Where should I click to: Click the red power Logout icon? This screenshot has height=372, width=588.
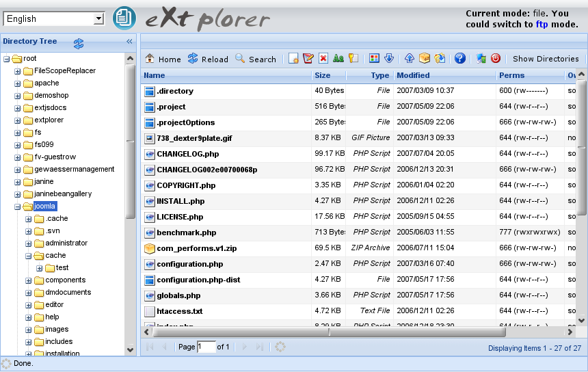(x=496, y=59)
